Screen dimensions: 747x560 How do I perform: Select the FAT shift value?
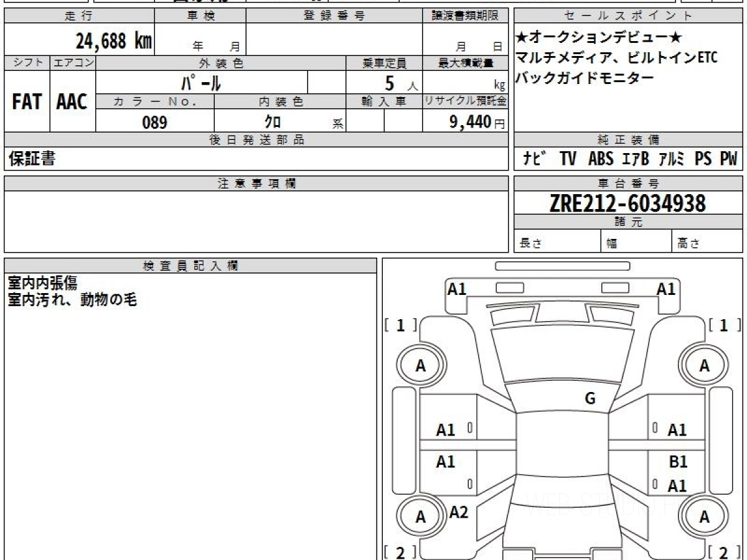tap(27, 101)
